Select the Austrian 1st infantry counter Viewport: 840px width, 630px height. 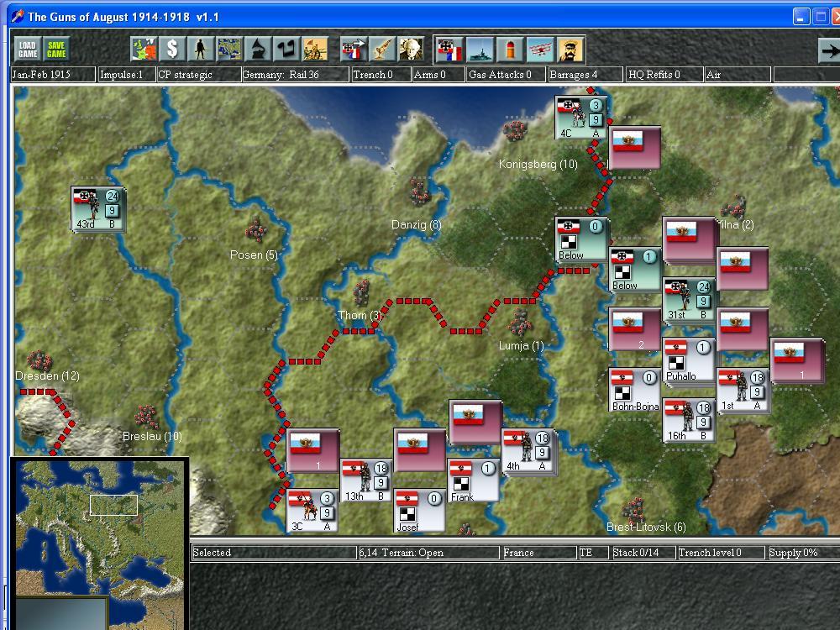pyautogui.click(x=743, y=390)
